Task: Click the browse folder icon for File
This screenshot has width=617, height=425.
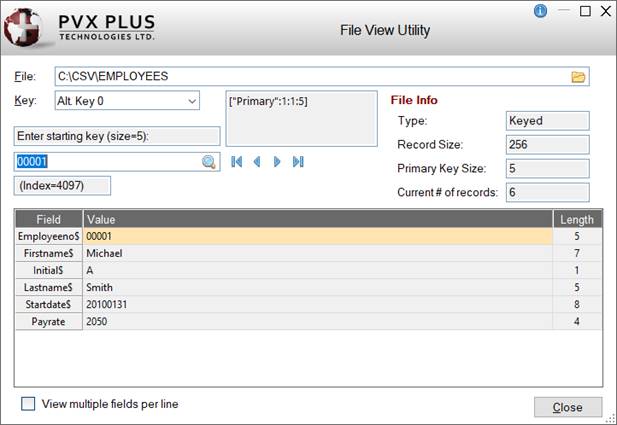Action: 578,77
